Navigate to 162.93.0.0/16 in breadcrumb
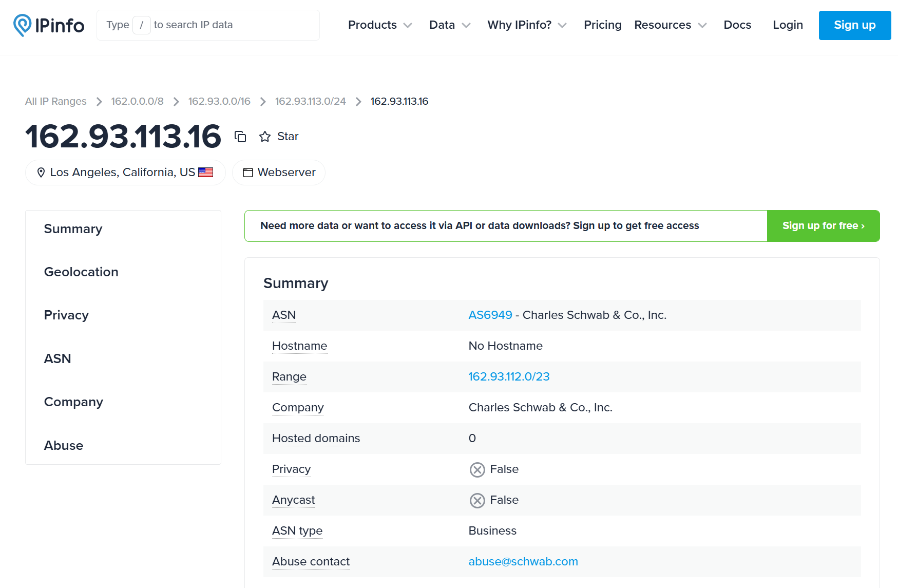Viewport: 898px width, 588px height. 219,102
